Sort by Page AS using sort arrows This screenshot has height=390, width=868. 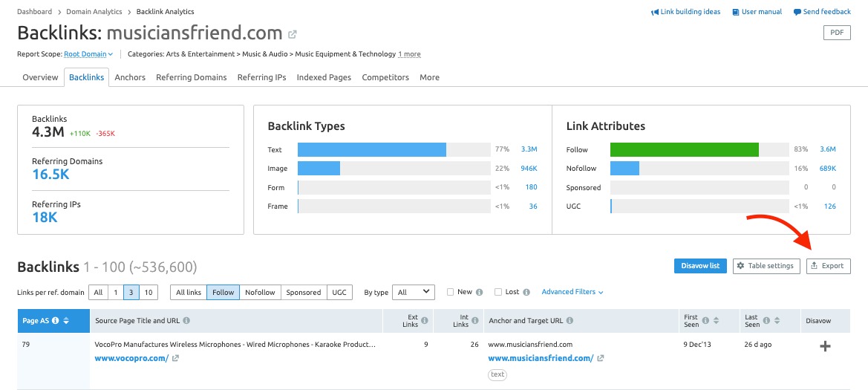[66, 321]
